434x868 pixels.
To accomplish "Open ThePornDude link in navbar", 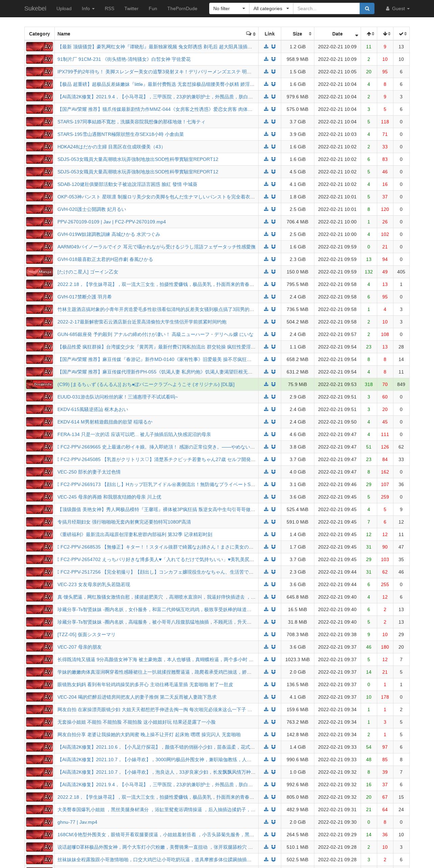I will [182, 8].
